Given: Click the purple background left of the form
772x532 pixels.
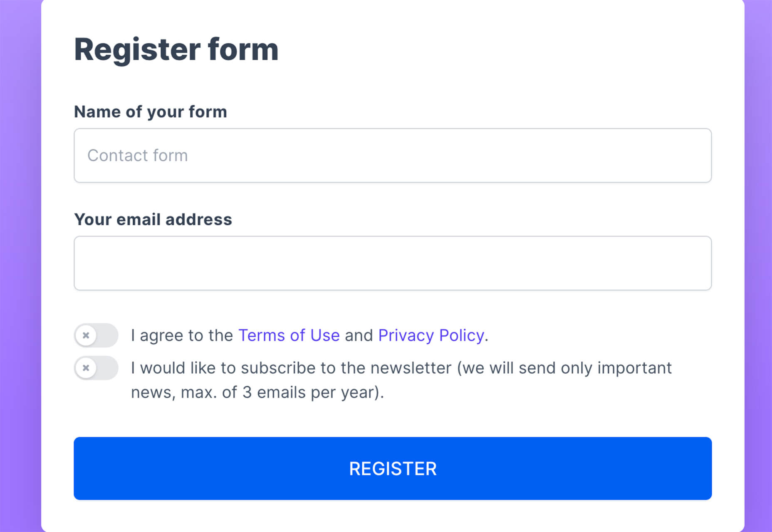Looking at the screenshot, I should click(20, 266).
